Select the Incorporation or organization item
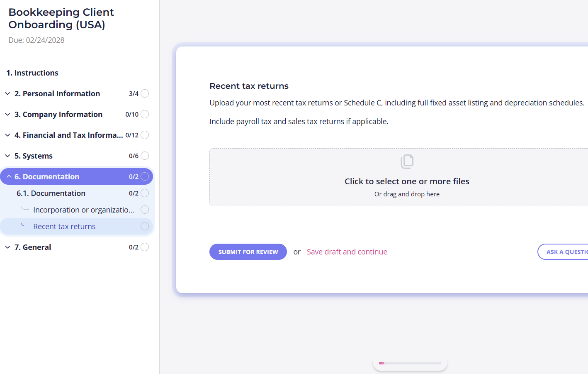Image resolution: width=588 pixels, height=374 pixels. [84, 210]
